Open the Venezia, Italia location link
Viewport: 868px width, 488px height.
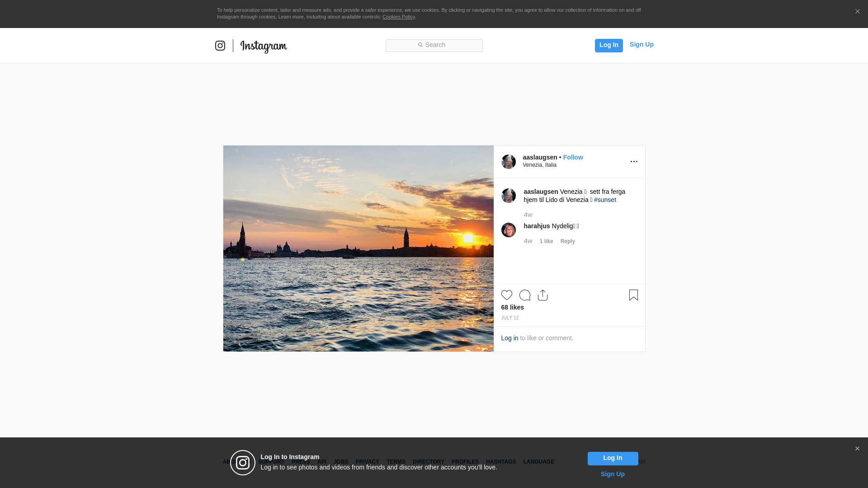[x=539, y=165]
